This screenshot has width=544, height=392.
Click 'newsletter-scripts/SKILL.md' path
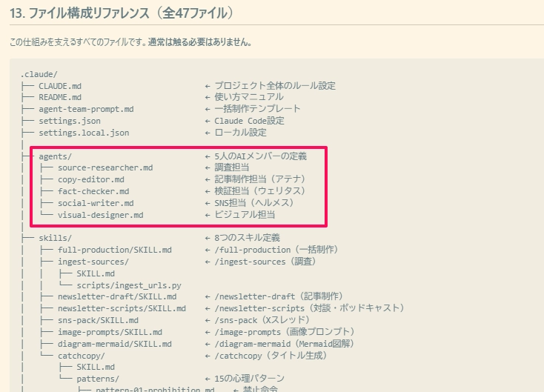[122, 309]
